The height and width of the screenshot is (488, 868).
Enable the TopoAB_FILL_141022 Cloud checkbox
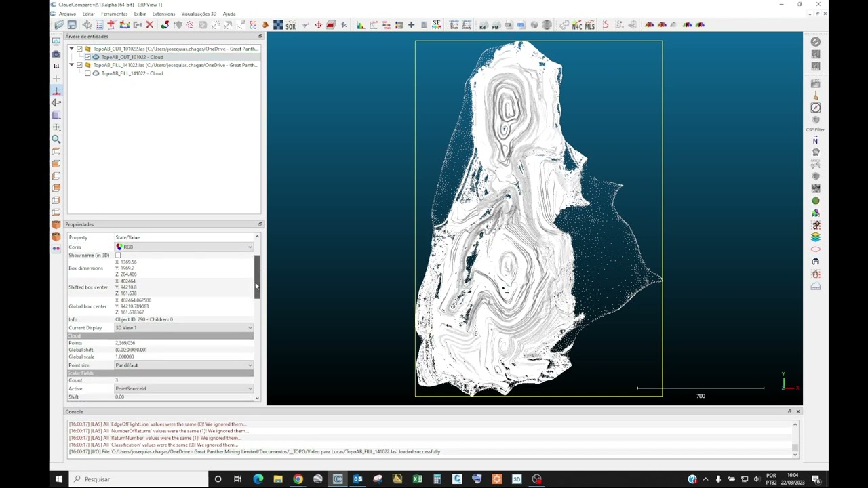point(87,73)
